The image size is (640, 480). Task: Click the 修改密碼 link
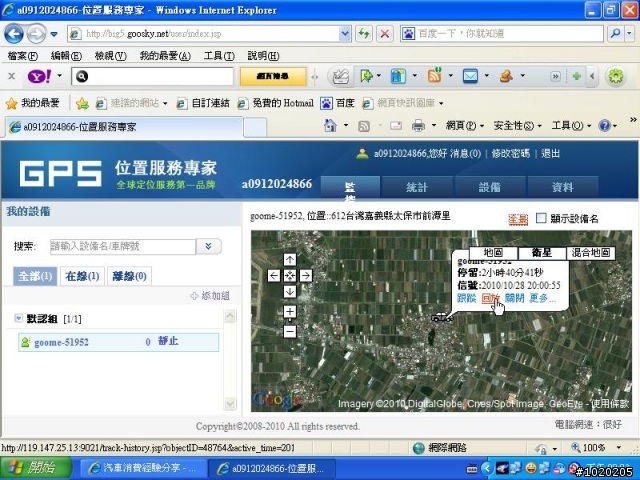[511, 154]
